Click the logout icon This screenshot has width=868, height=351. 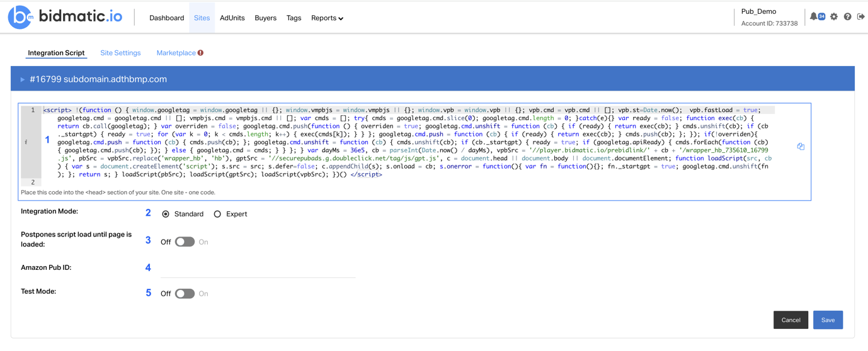click(x=860, y=16)
